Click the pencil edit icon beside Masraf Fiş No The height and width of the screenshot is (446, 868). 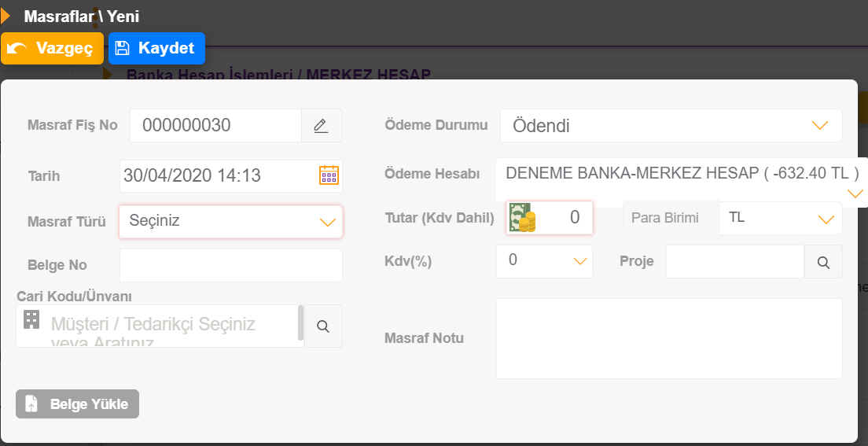coord(321,126)
